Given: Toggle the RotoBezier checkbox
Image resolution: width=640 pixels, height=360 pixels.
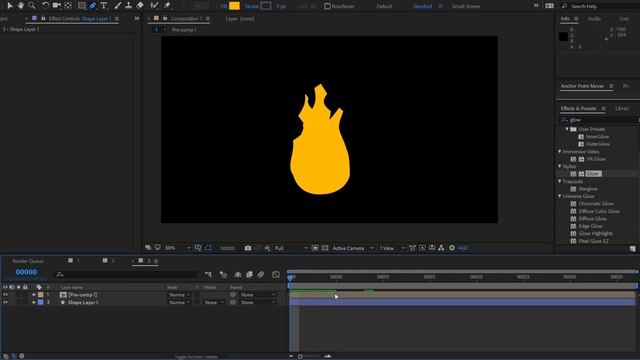Looking at the screenshot, I should 327,6.
